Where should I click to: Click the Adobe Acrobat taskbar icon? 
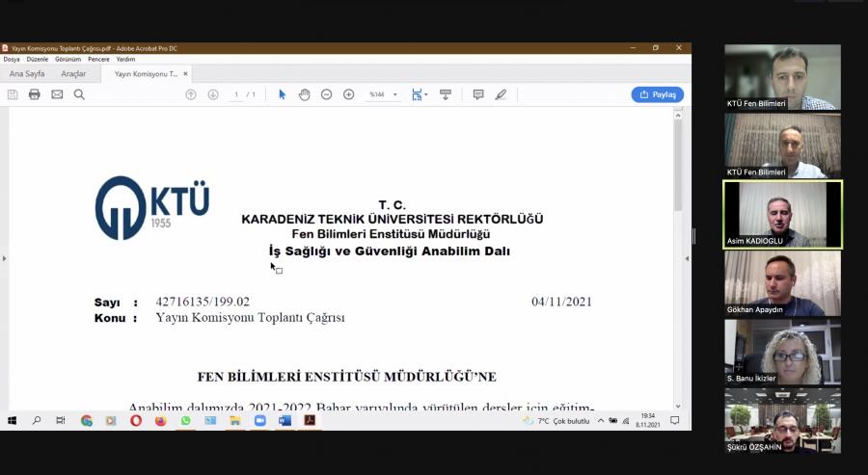310,421
